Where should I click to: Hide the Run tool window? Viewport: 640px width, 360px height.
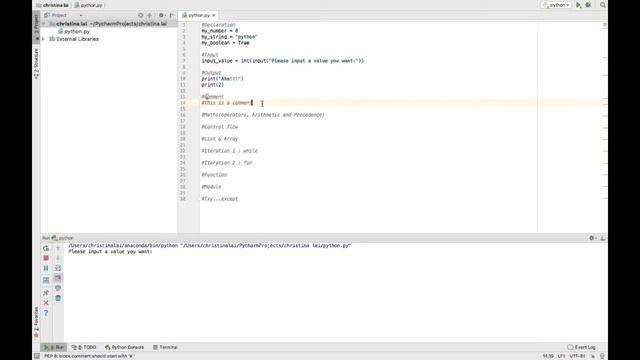(602, 238)
